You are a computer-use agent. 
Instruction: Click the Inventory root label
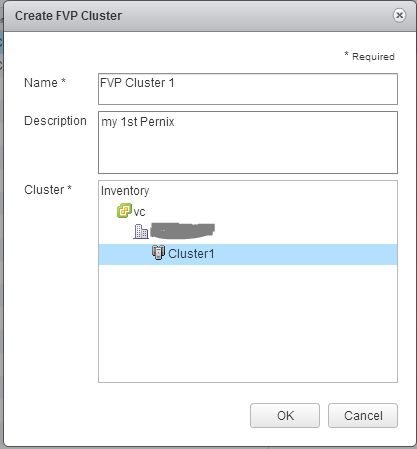pyautogui.click(x=125, y=191)
